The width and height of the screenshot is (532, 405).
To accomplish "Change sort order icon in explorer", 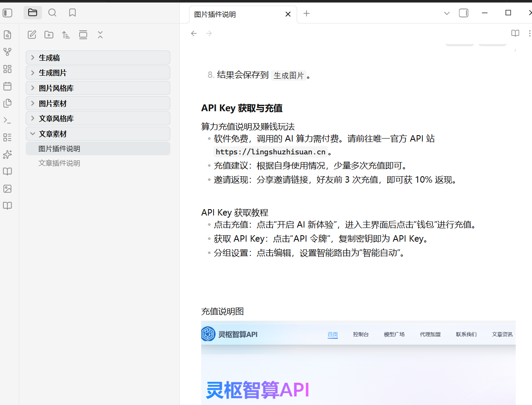I will tap(66, 35).
